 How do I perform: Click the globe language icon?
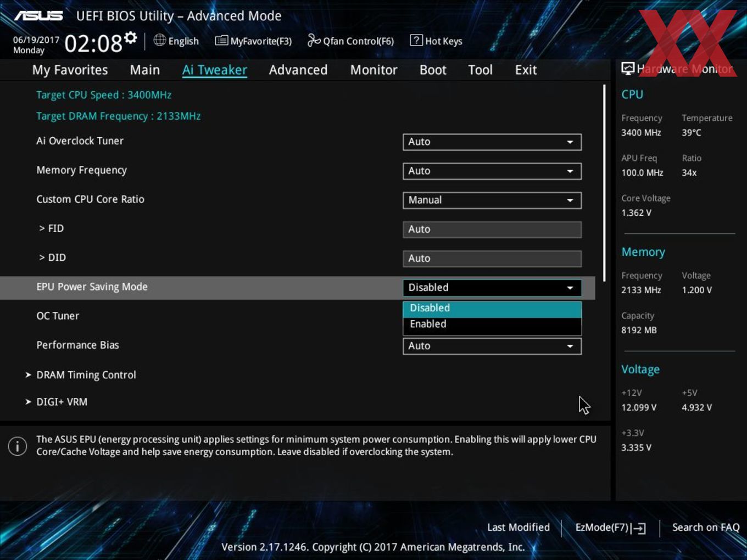click(159, 40)
